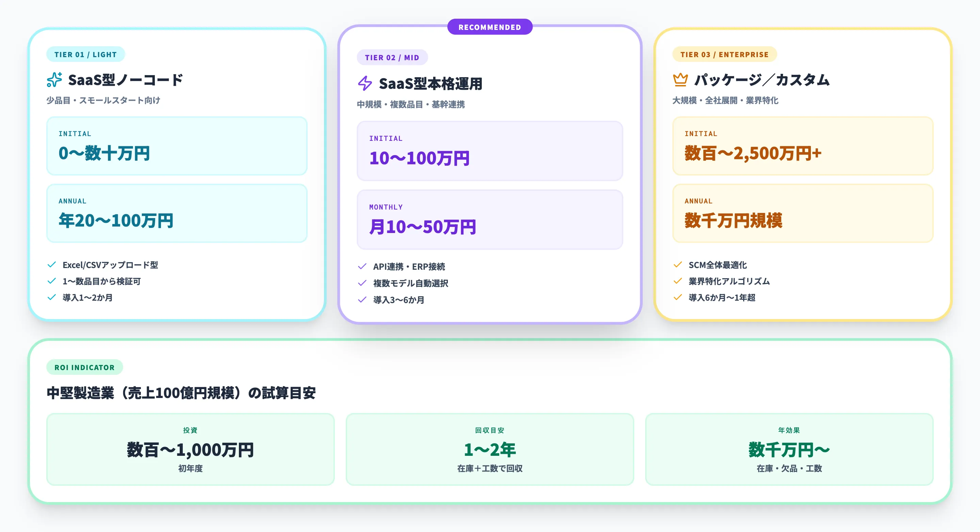
Task: Toggle the TIER 02 / MID badge
Action: [x=392, y=58]
